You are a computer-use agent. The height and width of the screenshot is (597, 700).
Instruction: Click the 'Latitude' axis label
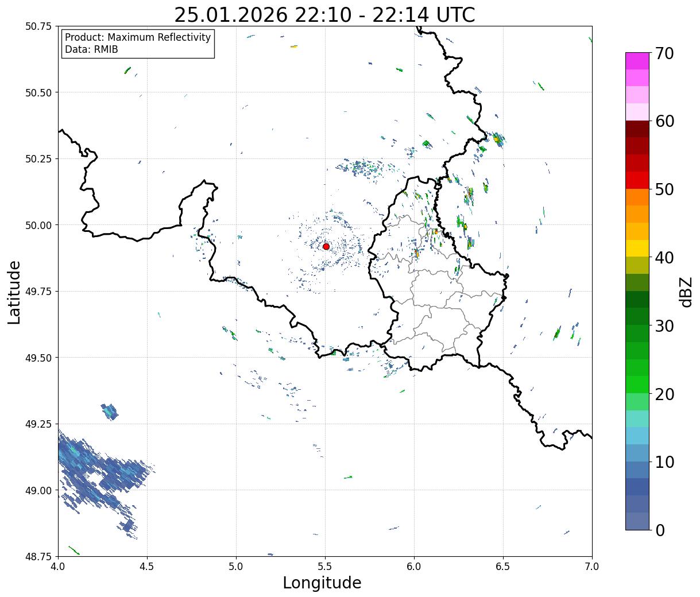[14, 292]
